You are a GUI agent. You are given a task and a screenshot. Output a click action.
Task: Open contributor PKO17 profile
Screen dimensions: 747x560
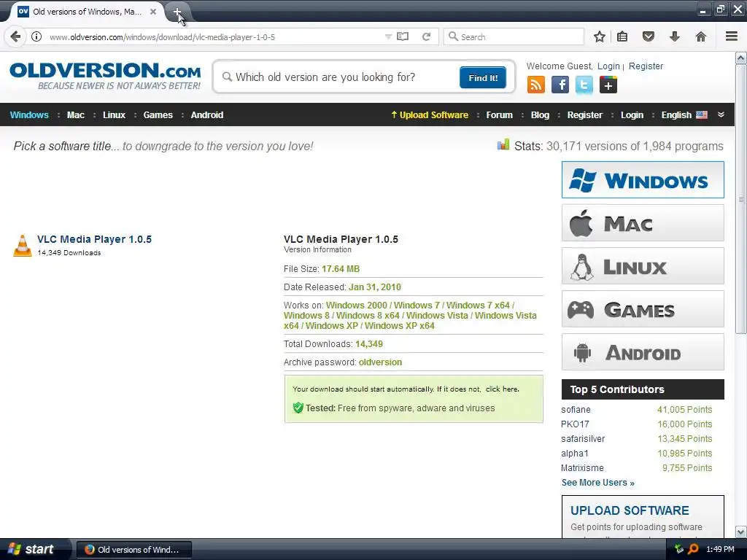(x=575, y=424)
